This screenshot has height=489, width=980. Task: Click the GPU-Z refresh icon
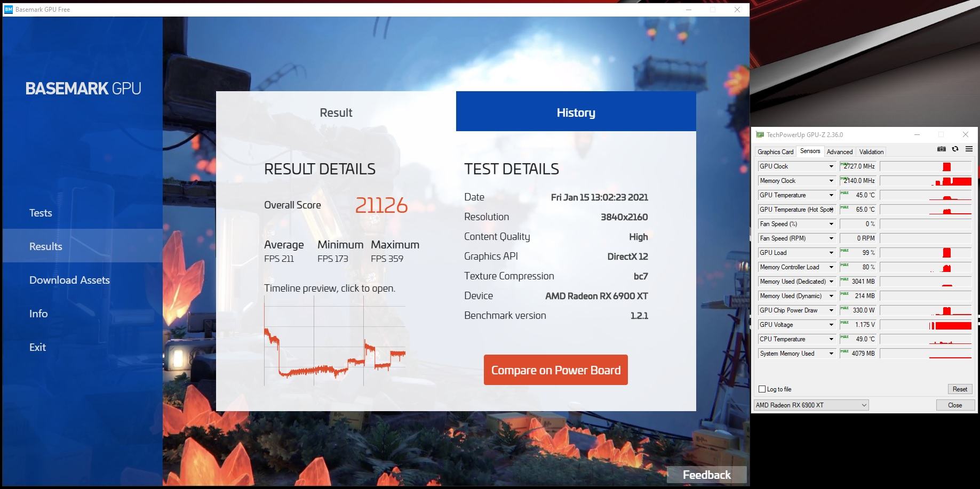click(955, 149)
